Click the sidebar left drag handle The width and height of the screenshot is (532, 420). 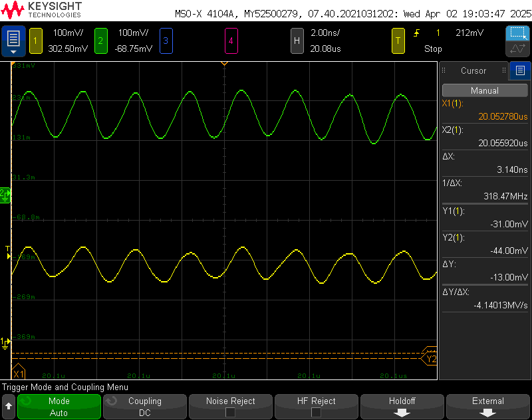(x=444, y=70)
